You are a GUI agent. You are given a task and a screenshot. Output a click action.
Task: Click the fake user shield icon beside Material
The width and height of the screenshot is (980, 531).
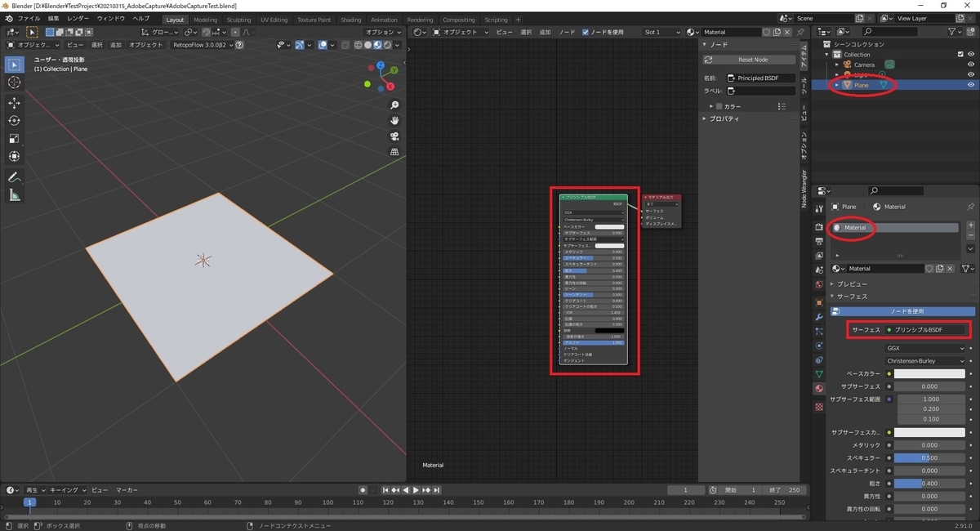(x=765, y=32)
